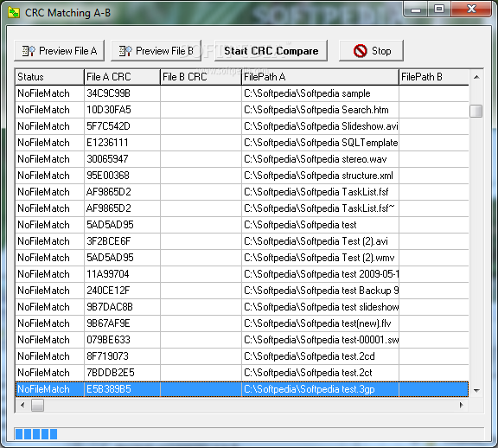
Task: Select CRC value 11A99704
Action: point(108,274)
